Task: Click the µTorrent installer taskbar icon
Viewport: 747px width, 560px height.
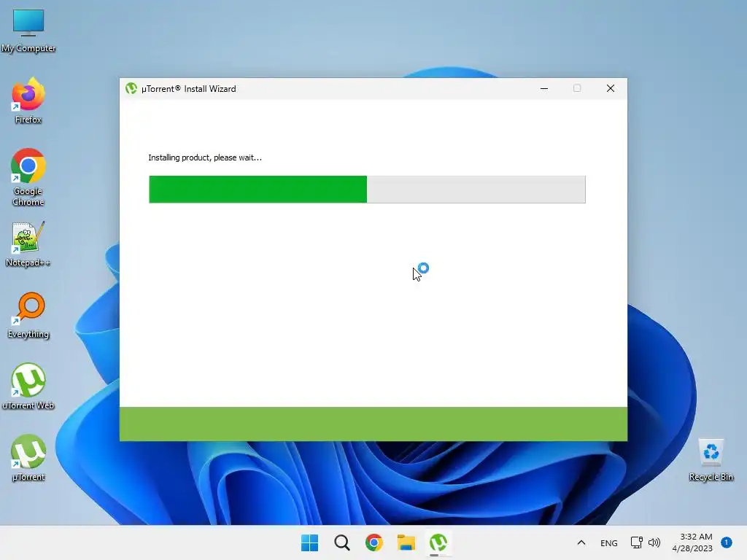Action: (x=438, y=542)
